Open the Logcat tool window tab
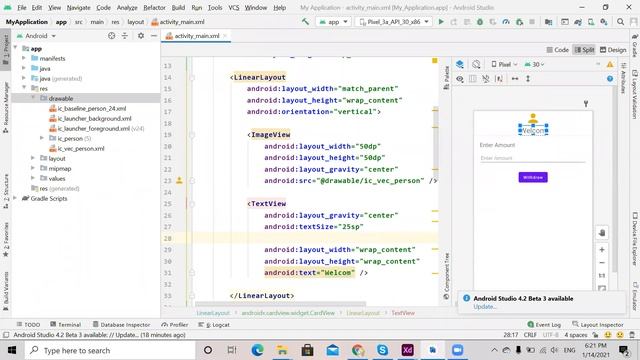Screen dimensions: 640x360 214,324
